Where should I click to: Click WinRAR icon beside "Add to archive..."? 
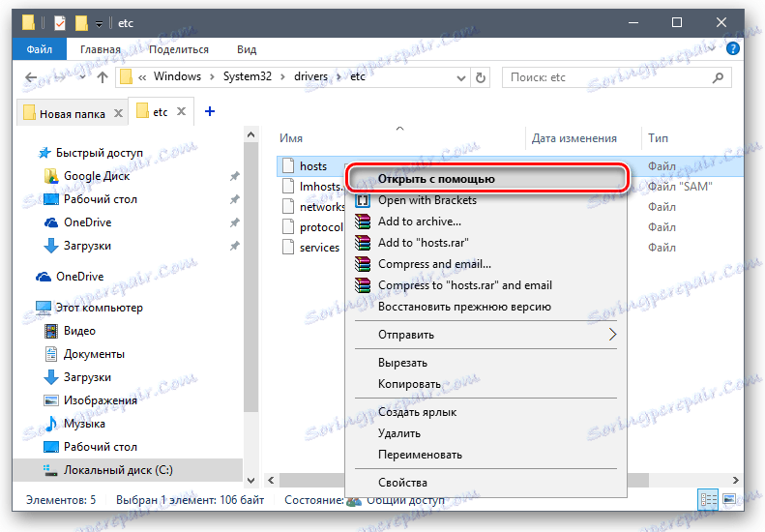[x=363, y=222]
